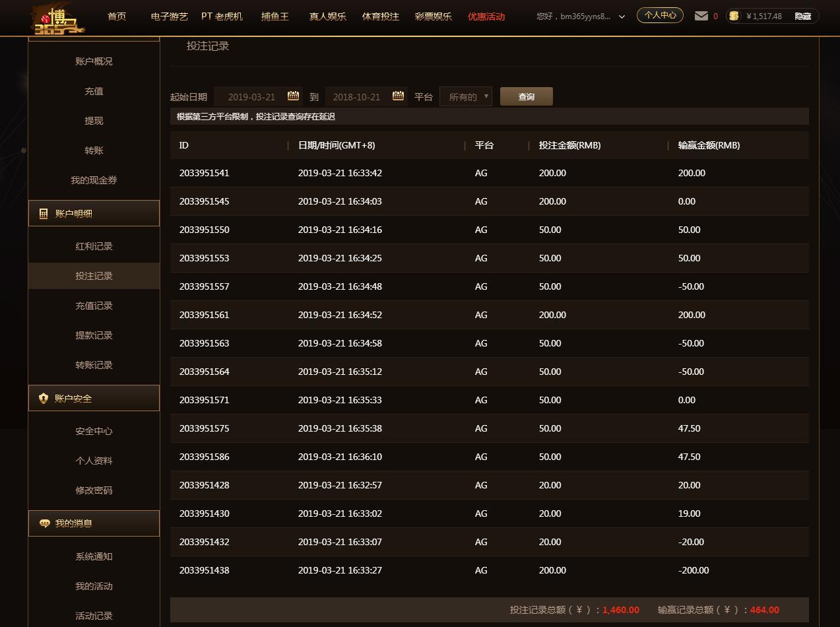Image resolution: width=840 pixels, height=627 pixels.
Task: Click bet ID 2033951586
Action: 205,457
